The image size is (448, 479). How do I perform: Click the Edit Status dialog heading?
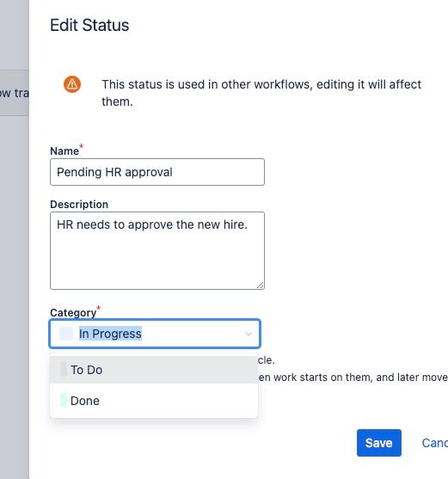(x=89, y=25)
